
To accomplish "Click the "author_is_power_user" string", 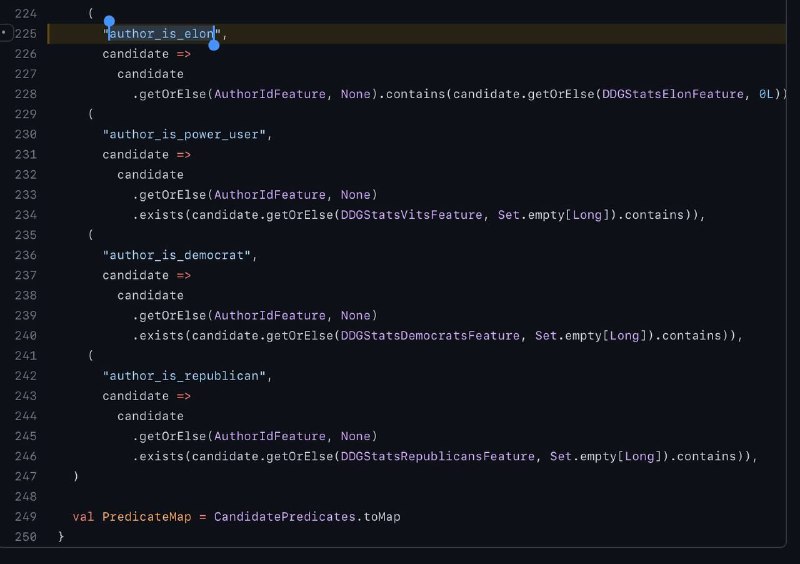I will 187,134.
